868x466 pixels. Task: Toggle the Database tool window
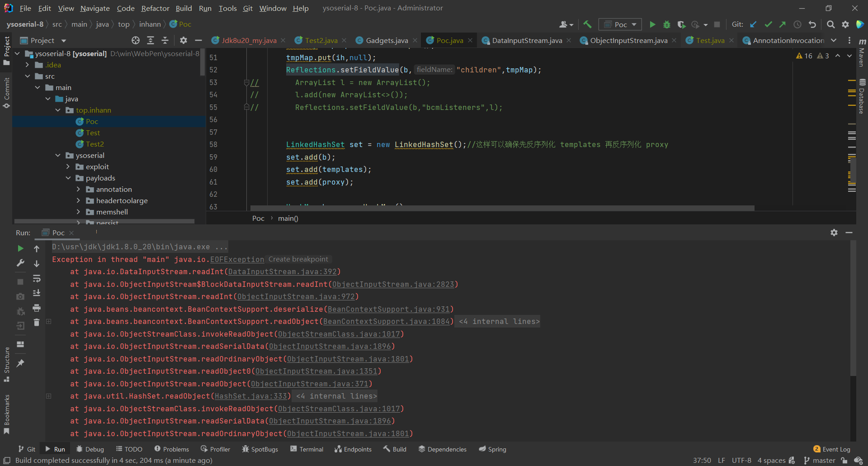(862, 96)
